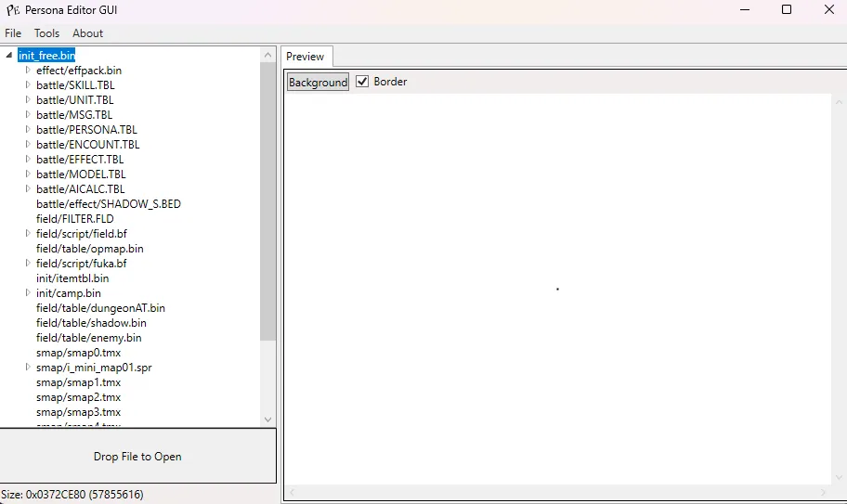Viewport: 847px width, 504px height.
Task: Select the Preview tab
Action: point(306,57)
